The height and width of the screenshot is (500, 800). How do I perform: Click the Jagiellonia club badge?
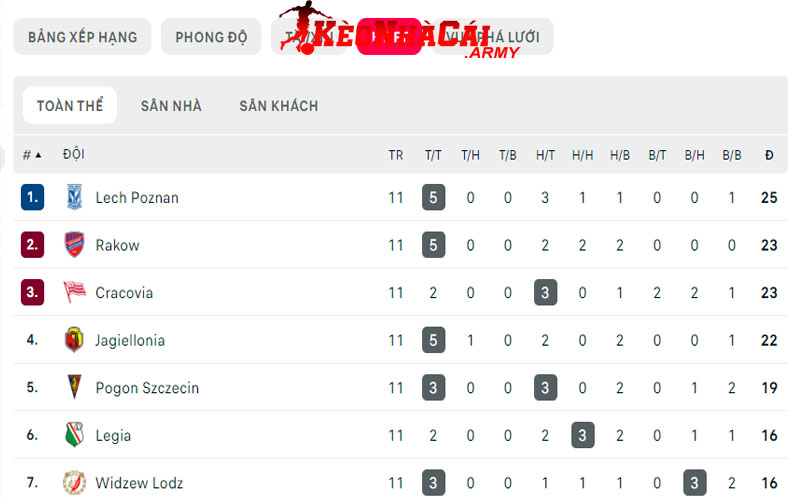pos(73,340)
